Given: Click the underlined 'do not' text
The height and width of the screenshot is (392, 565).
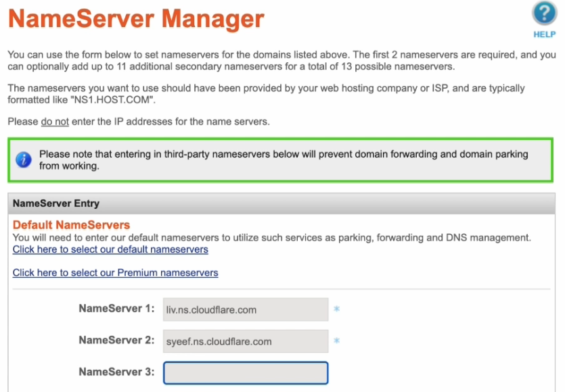Looking at the screenshot, I should 55,122.
